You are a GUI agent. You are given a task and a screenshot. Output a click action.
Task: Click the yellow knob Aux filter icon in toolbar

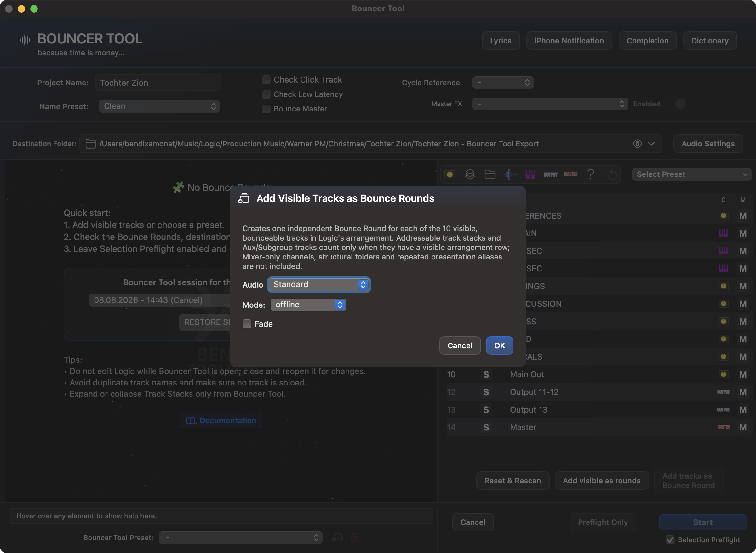pos(450,174)
